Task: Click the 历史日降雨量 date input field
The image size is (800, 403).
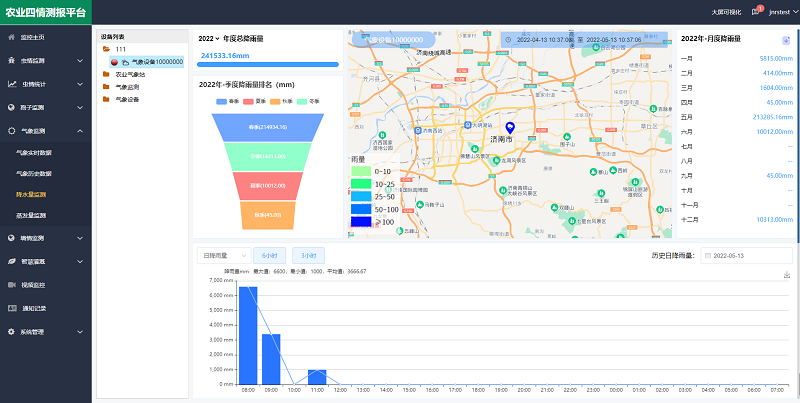Action: pos(748,255)
